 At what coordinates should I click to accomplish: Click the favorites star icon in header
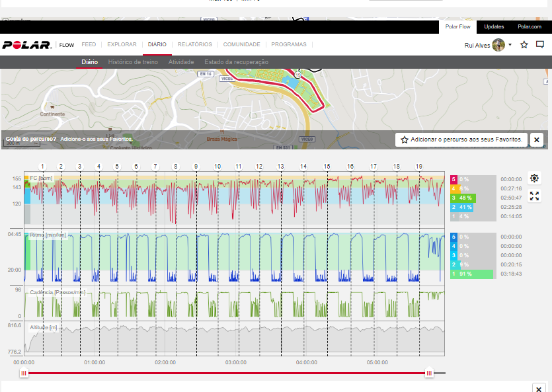tap(524, 45)
